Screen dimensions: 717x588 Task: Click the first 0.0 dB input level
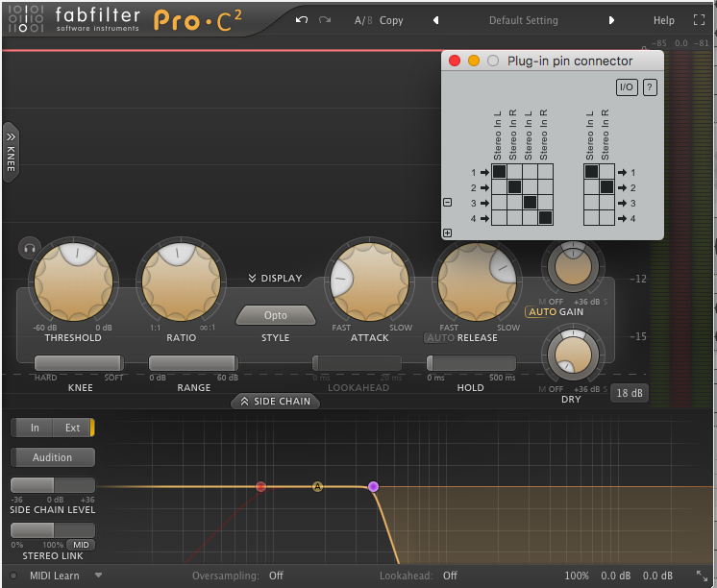615,576
